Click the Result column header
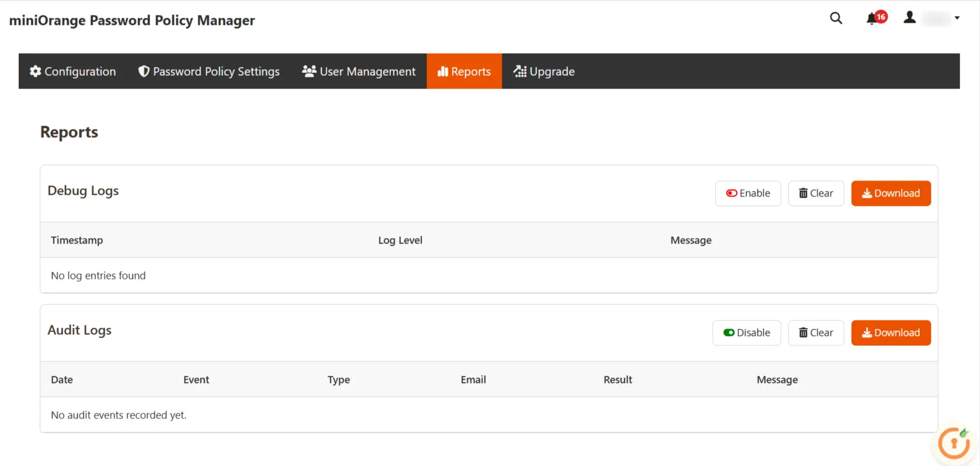This screenshot has width=980, height=466. pyautogui.click(x=618, y=380)
